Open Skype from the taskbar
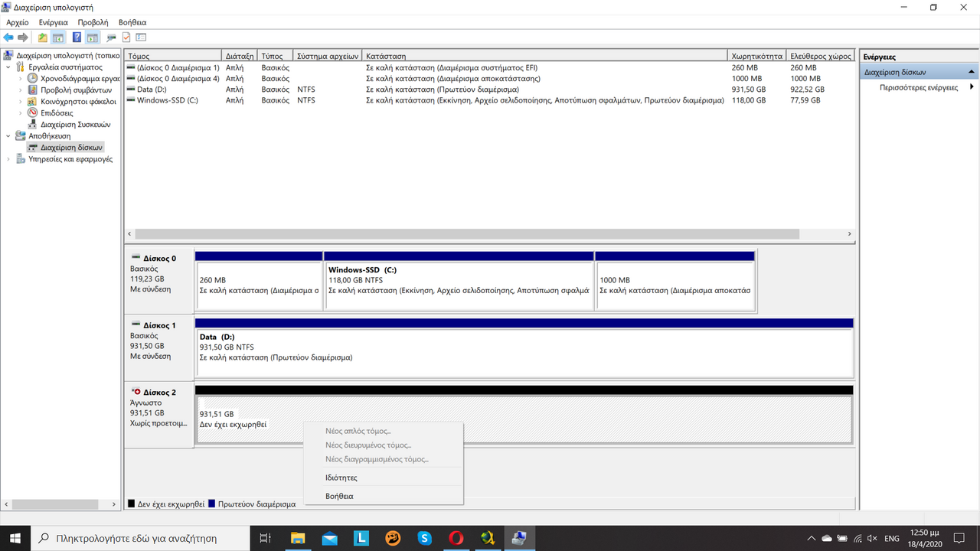 (x=424, y=538)
